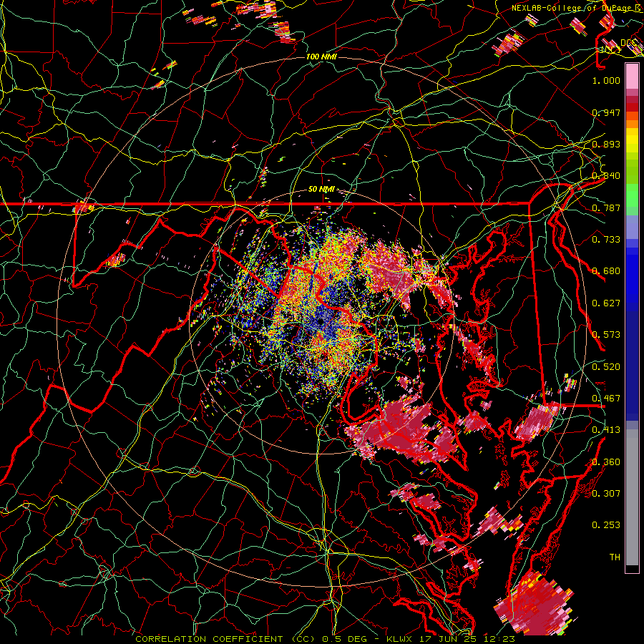
Task: Click the 0.307 legend value
Action: tap(606, 494)
